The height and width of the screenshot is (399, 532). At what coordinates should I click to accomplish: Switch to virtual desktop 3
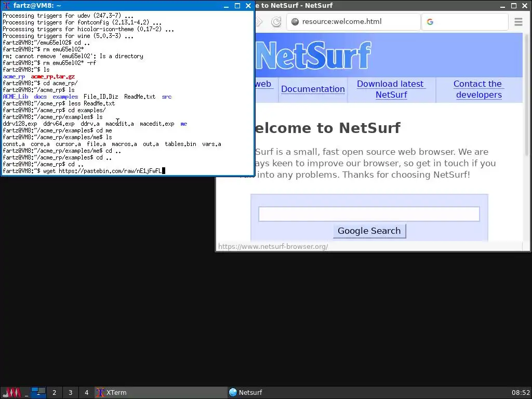pyautogui.click(x=71, y=393)
